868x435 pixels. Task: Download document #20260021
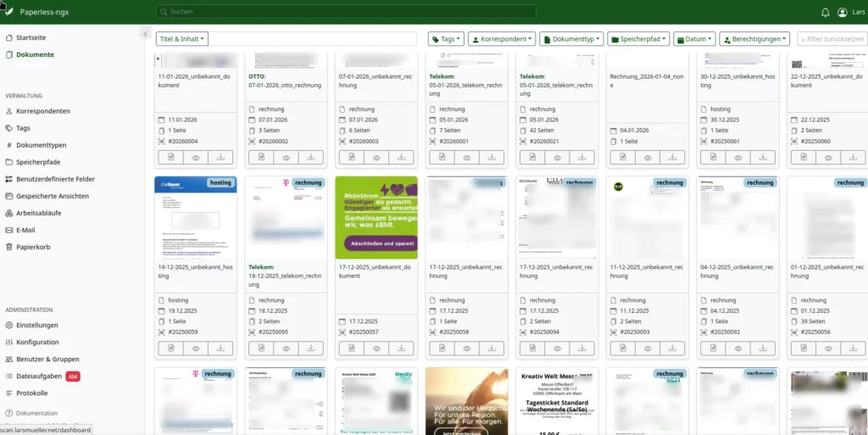pyautogui.click(x=581, y=157)
